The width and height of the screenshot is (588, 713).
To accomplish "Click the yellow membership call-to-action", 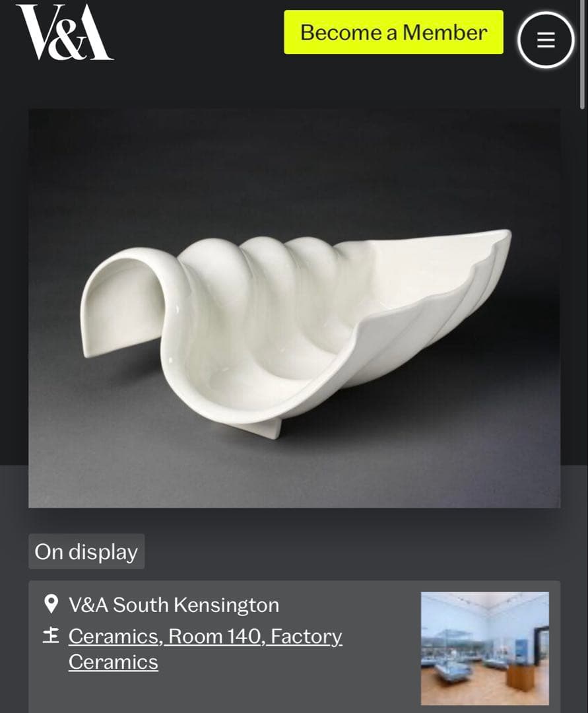I will tap(393, 32).
